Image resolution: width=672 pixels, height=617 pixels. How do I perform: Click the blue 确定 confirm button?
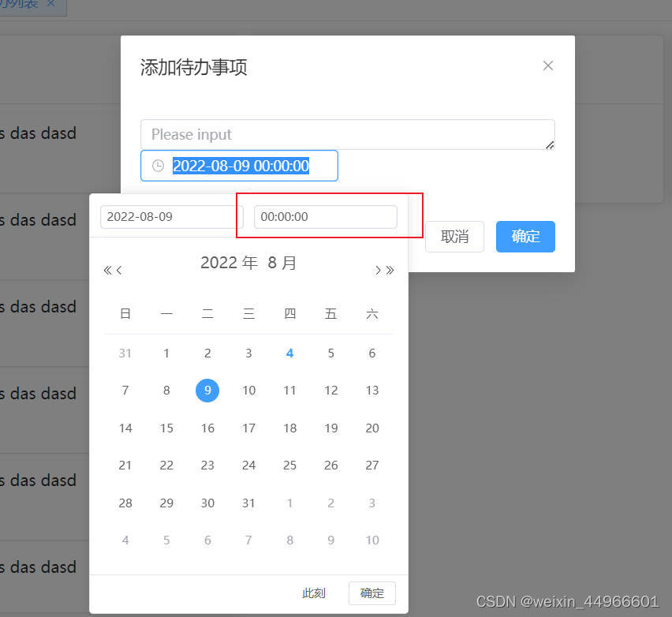pyautogui.click(x=525, y=236)
